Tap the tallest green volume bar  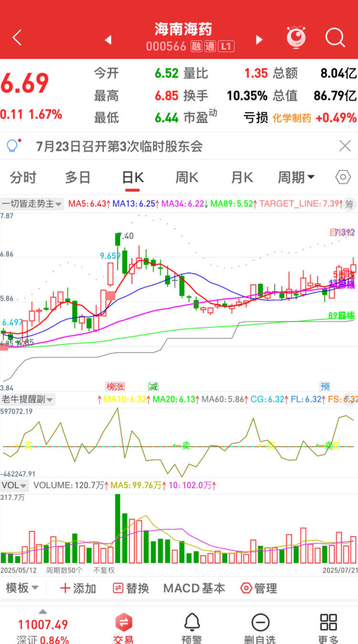(117, 529)
